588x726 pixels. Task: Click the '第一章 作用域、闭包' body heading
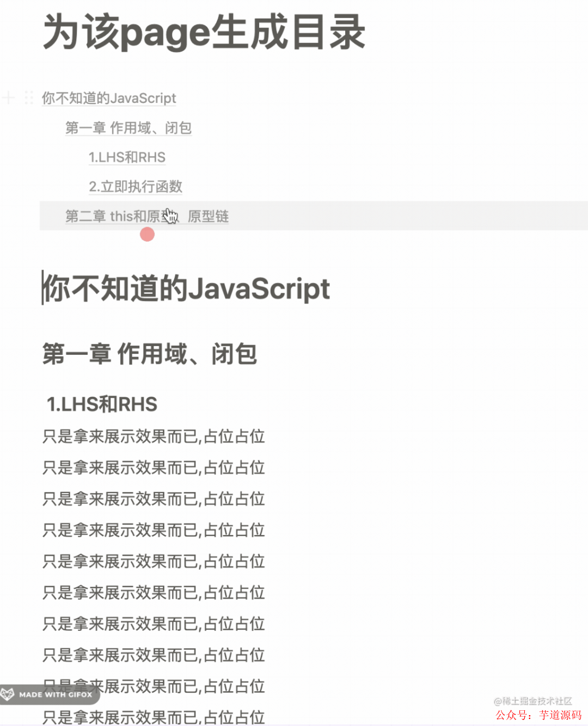(x=150, y=354)
